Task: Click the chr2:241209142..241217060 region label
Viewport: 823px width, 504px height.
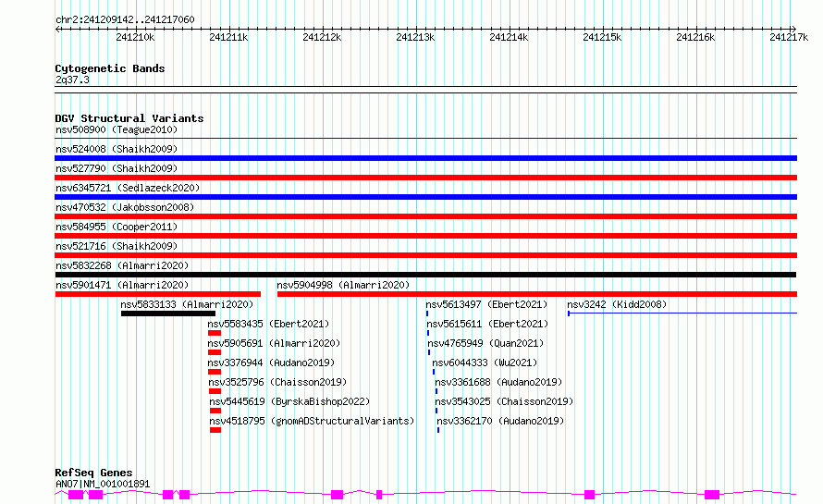Action: tap(125, 20)
